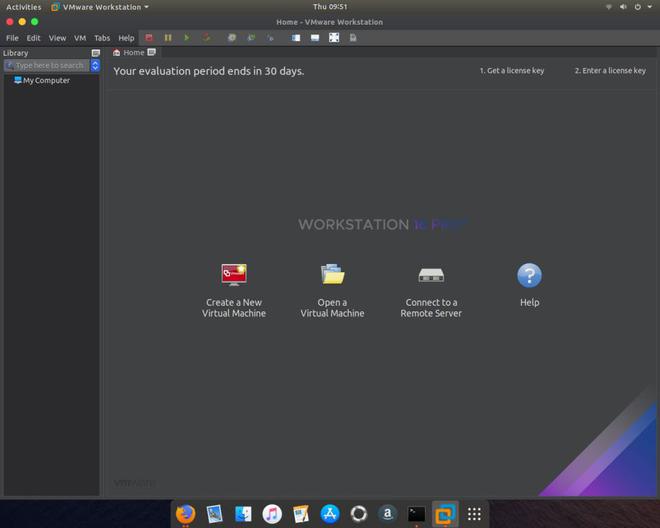Select My Computer in the Library tree
660x528 pixels.
tap(46, 80)
